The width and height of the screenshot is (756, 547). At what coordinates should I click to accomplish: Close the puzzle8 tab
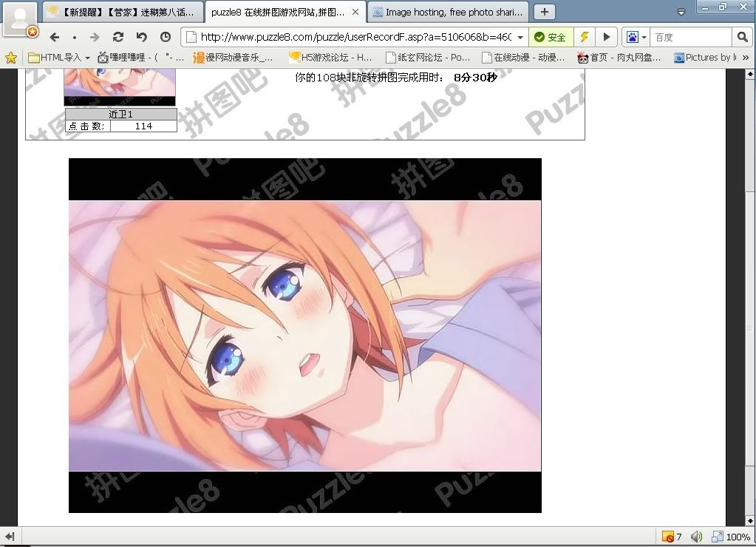tap(355, 12)
